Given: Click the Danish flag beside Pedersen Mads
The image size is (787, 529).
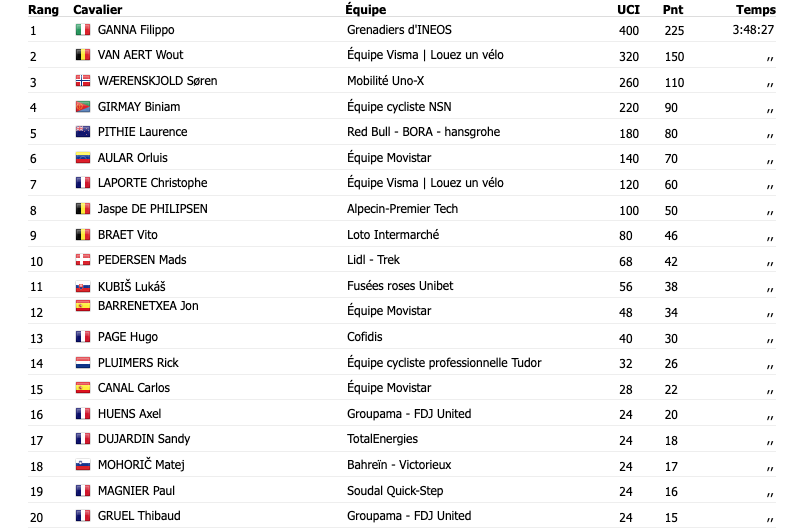Looking at the screenshot, I should tap(83, 260).
